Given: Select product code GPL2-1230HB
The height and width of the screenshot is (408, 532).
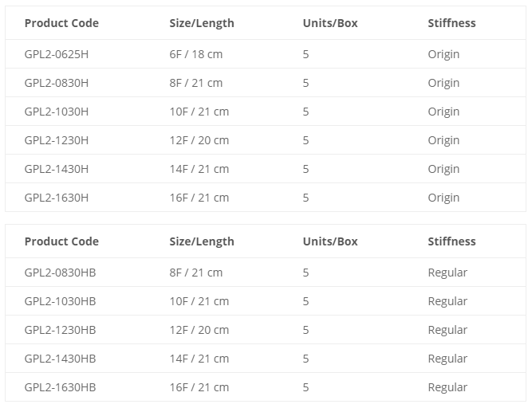Looking at the screenshot, I should click(x=60, y=330).
